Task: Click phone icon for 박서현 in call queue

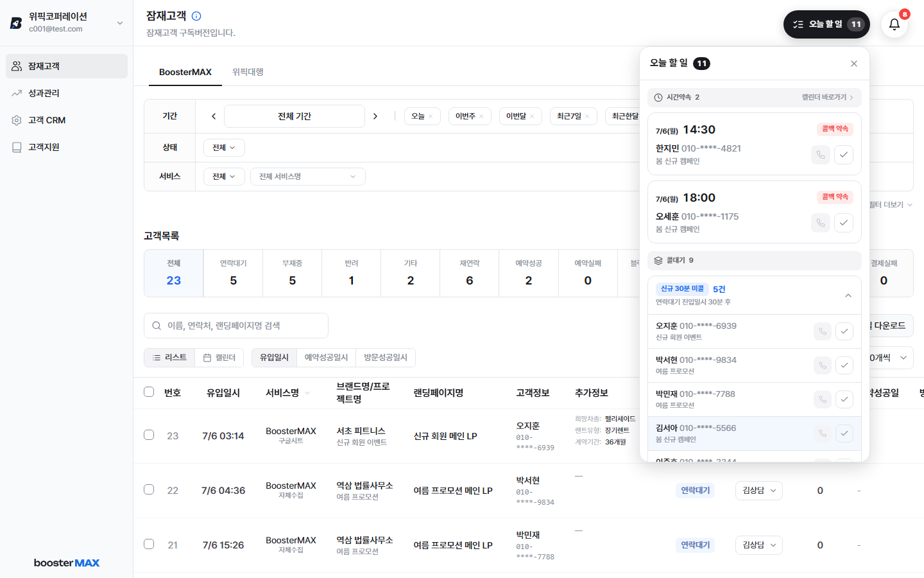Action: (822, 365)
